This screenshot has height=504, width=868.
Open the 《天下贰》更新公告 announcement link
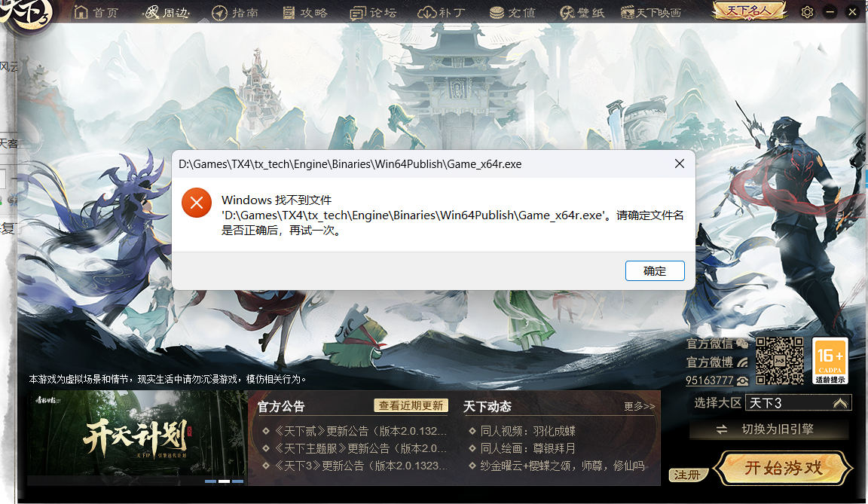354,431
